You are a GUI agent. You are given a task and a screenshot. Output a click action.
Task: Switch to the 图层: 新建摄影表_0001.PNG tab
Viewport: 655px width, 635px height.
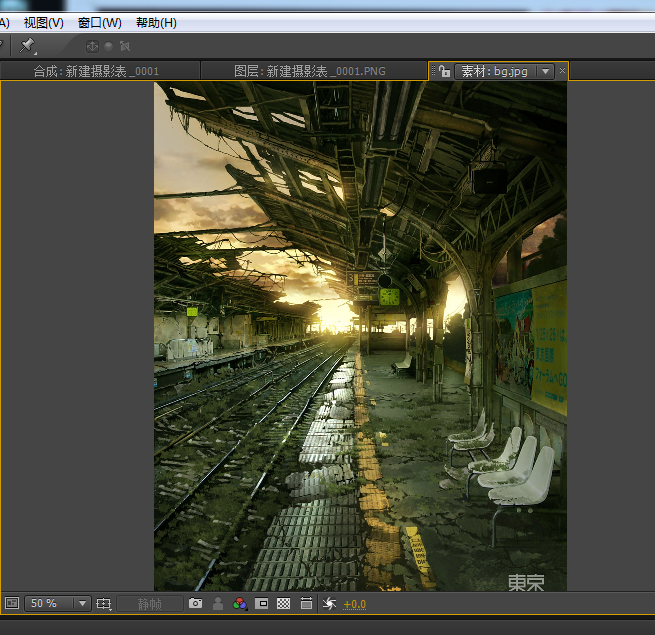(309, 71)
